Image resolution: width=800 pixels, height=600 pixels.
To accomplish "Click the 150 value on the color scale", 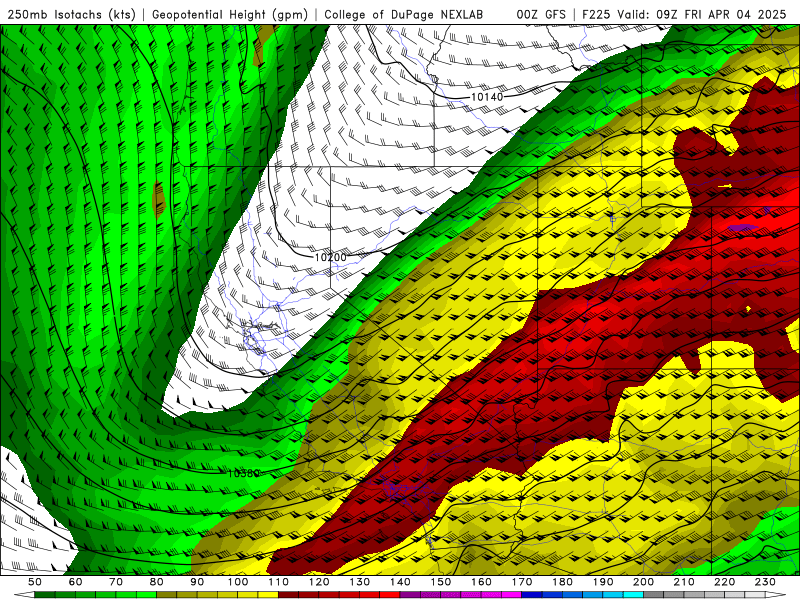I will pyautogui.click(x=441, y=582).
